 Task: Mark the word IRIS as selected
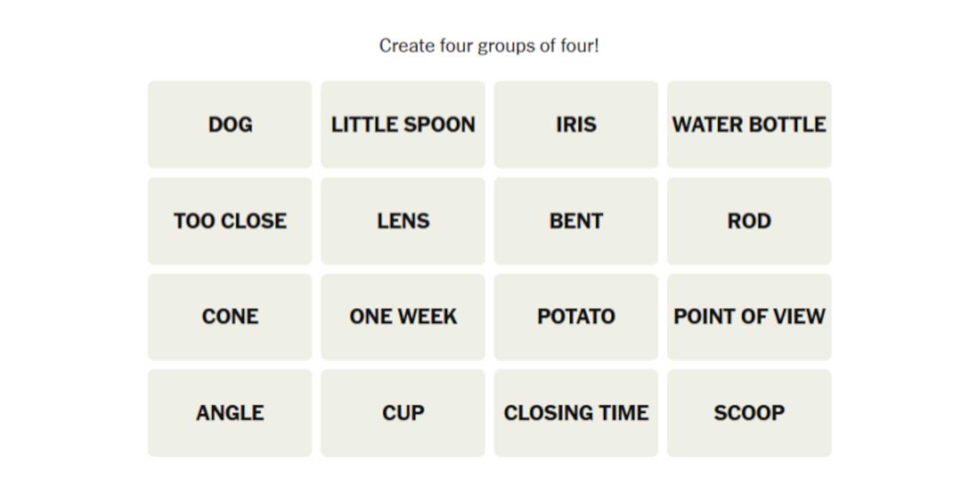click(x=576, y=125)
